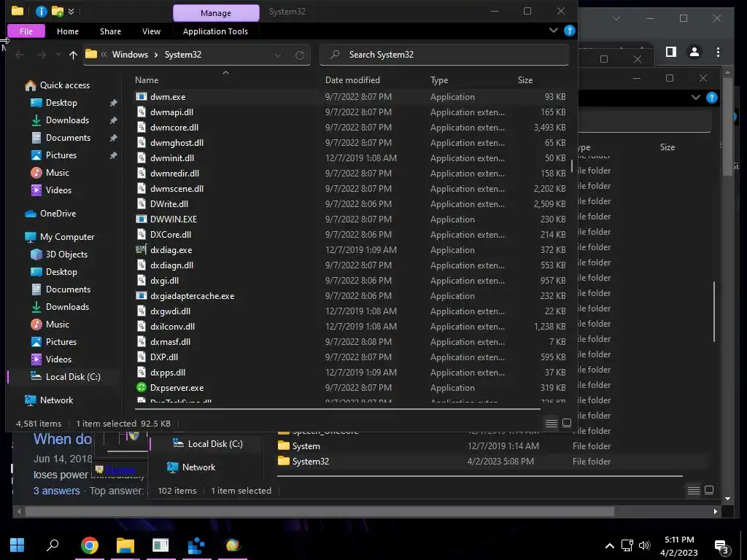This screenshot has height=560, width=747.
Task: Open Desktop under Quick access
Action: click(x=61, y=102)
